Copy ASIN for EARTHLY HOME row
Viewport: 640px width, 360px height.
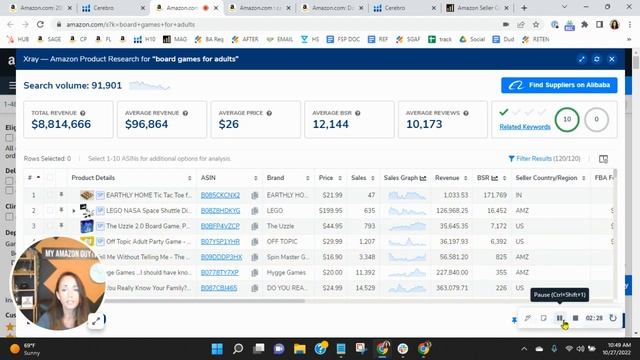pos(255,196)
